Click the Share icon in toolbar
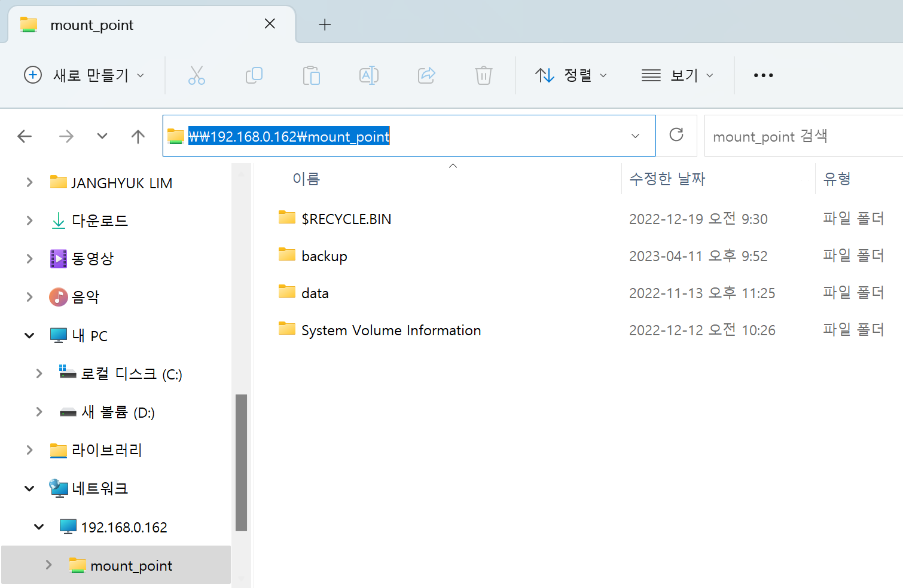The height and width of the screenshot is (588, 903). coord(426,75)
